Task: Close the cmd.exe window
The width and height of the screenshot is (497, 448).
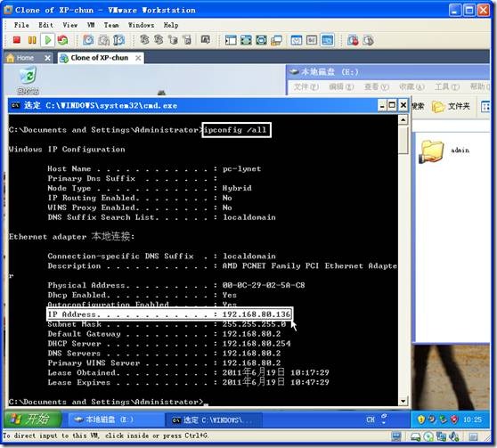Action: pos(403,105)
